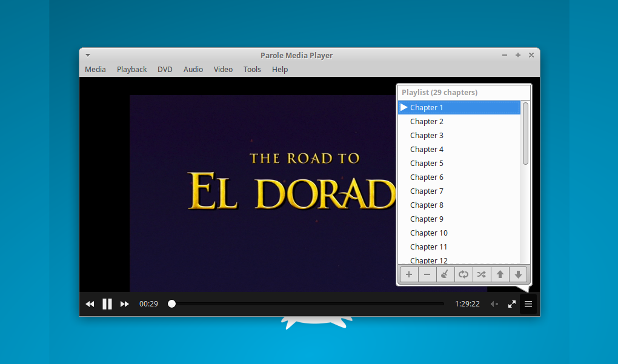
Task: Rewind the video
Action: coord(90,303)
